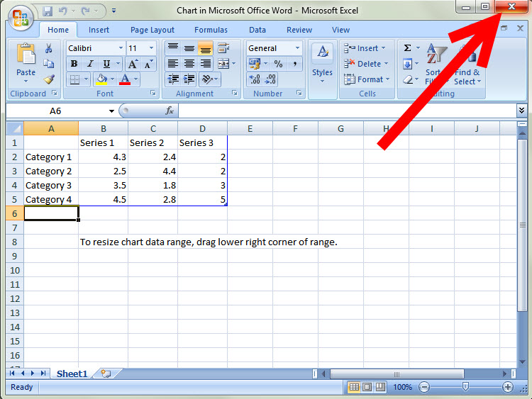The image size is (532, 399).
Task: Toggle Align Text Left
Action: [x=173, y=64]
